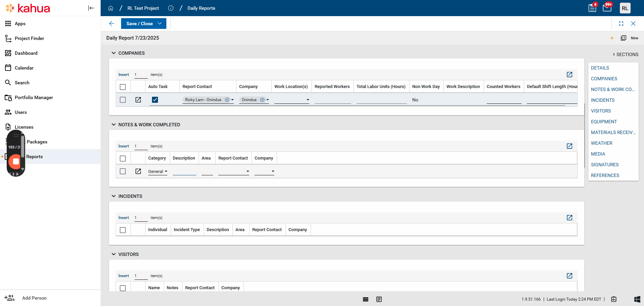Viewport: 644px width, 306px height.
Task: Open the Save / Close dropdown arrow
Action: 160,24
